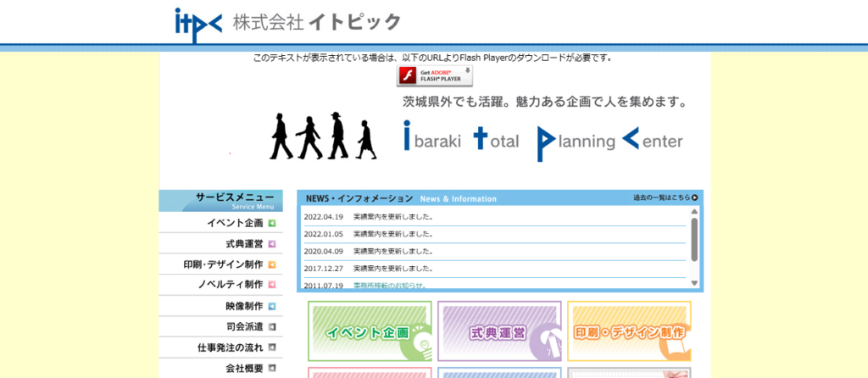The width and height of the screenshot is (868, 378).
Task: Open the ノベルティ制作 sidebar menu item
Action: coord(221,285)
